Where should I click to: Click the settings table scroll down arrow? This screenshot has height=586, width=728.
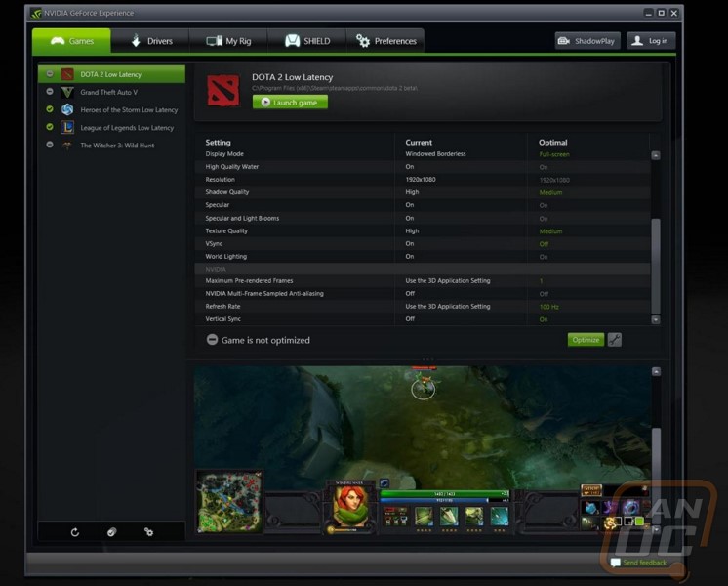click(x=656, y=319)
